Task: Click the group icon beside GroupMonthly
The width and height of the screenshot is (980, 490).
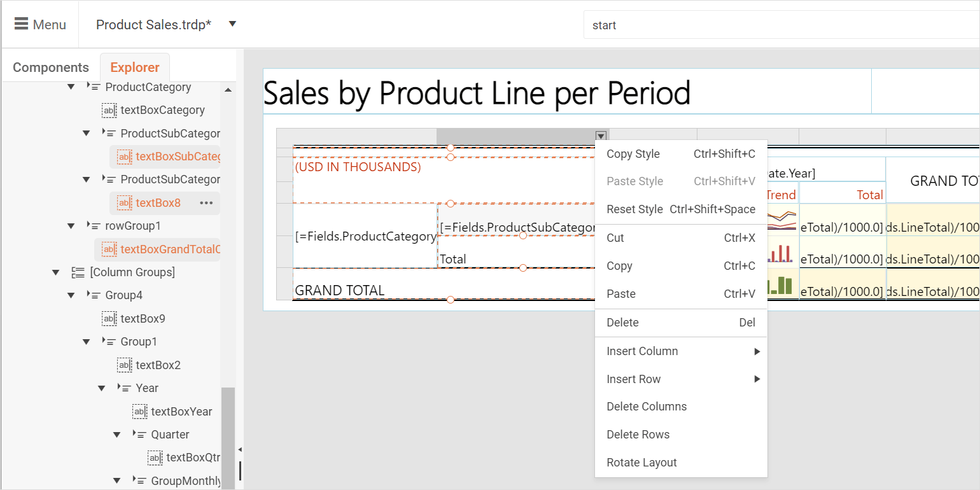Action: tap(139, 481)
